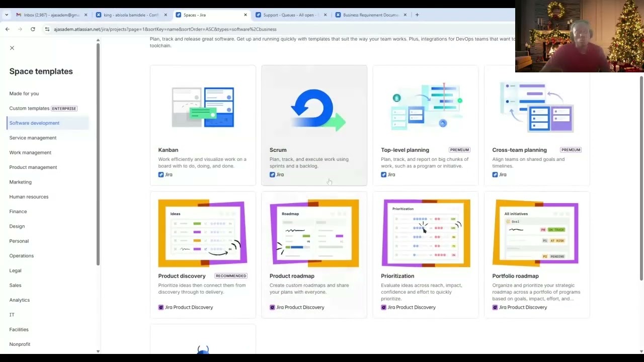Click Jira icon under Top-level planning

(x=383, y=174)
